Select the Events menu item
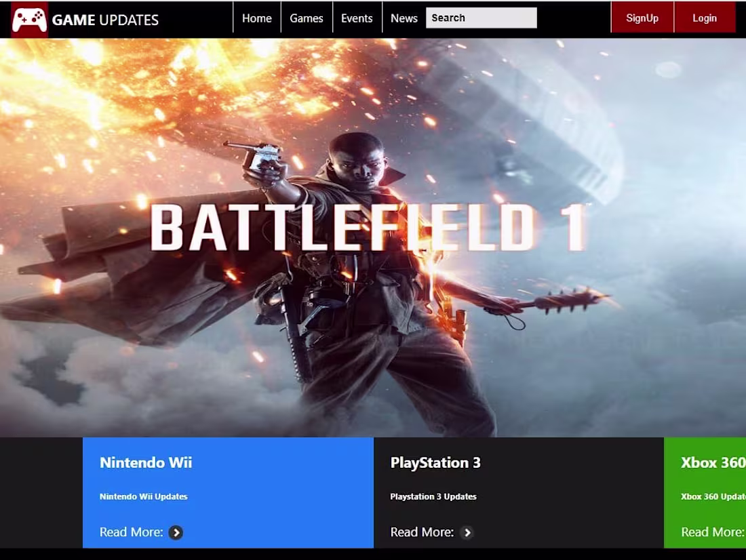 (357, 18)
